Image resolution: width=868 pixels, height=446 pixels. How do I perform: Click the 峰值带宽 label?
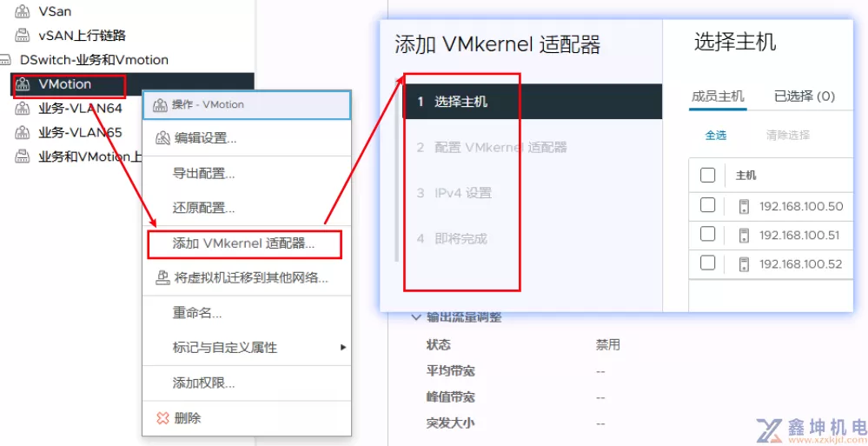point(451,397)
